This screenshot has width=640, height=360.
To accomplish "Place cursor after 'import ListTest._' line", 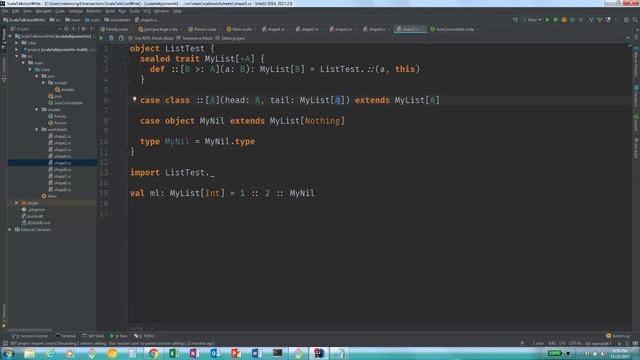I will coord(215,173).
